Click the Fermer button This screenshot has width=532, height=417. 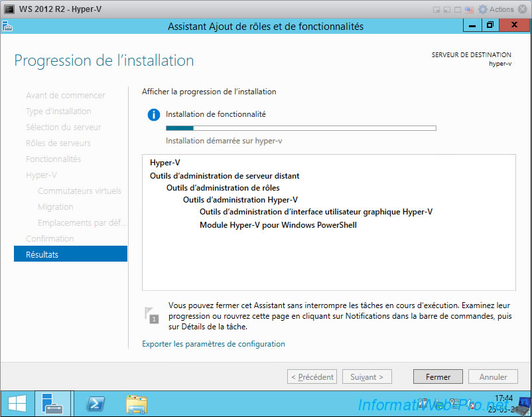point(438,376)
